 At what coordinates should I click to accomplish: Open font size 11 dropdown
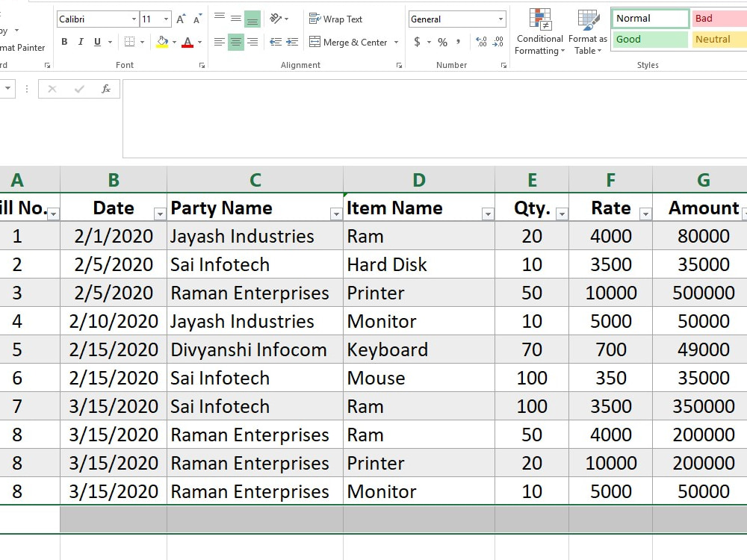(166, 19)
